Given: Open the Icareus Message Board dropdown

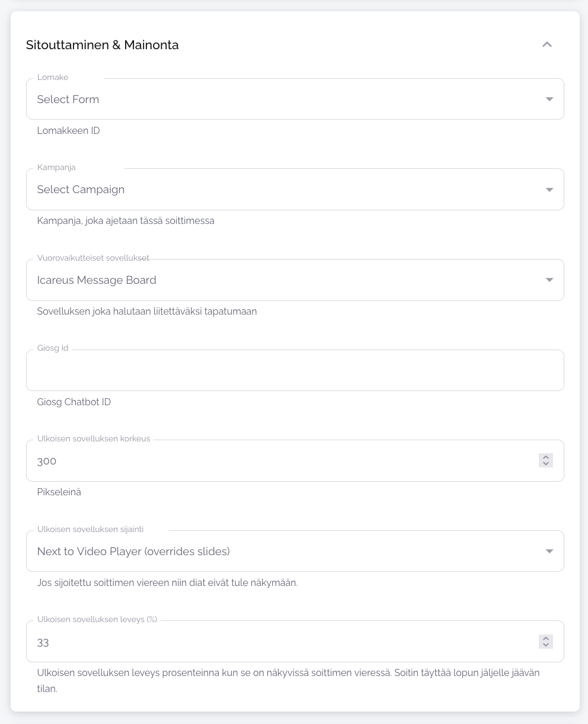Looking at the screenshot, I should 285,280.
